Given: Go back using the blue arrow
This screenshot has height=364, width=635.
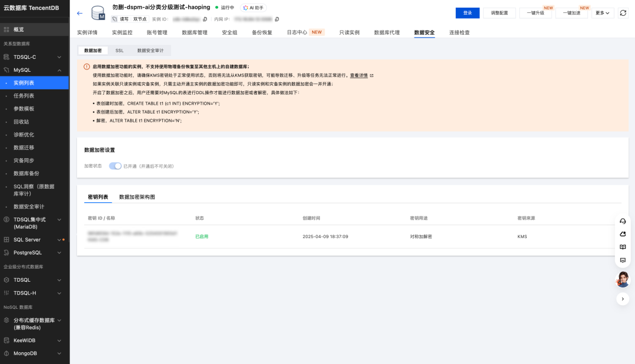Looking at the screenshot, I should (79, 14).
